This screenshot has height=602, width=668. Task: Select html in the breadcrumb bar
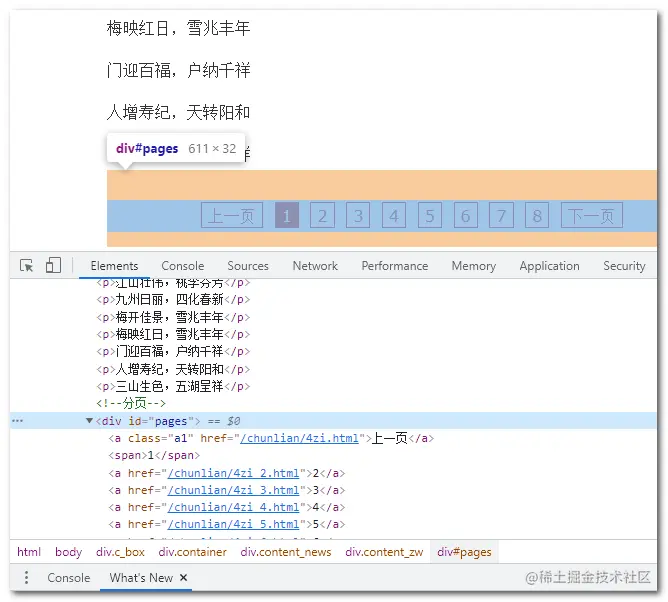(29, 552)
